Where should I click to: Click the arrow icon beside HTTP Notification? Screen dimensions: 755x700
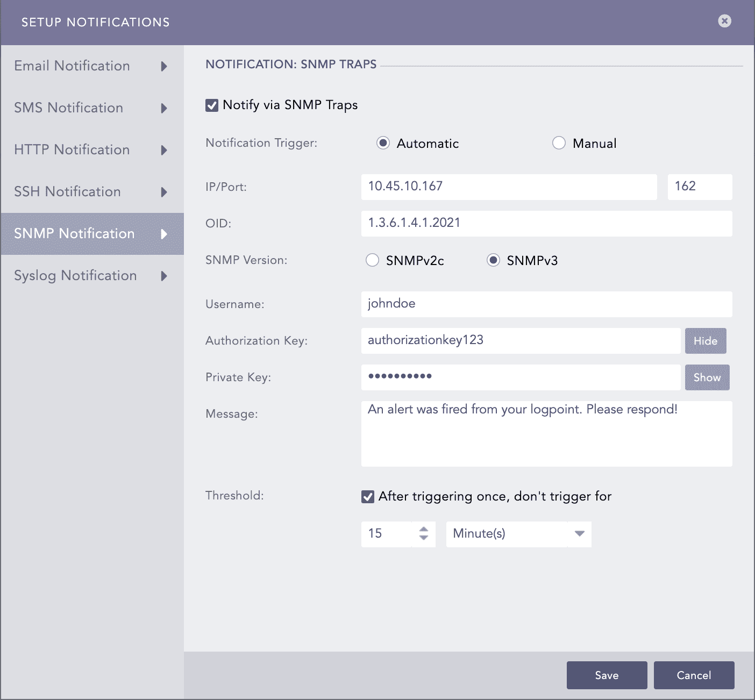tap(164, 150)
